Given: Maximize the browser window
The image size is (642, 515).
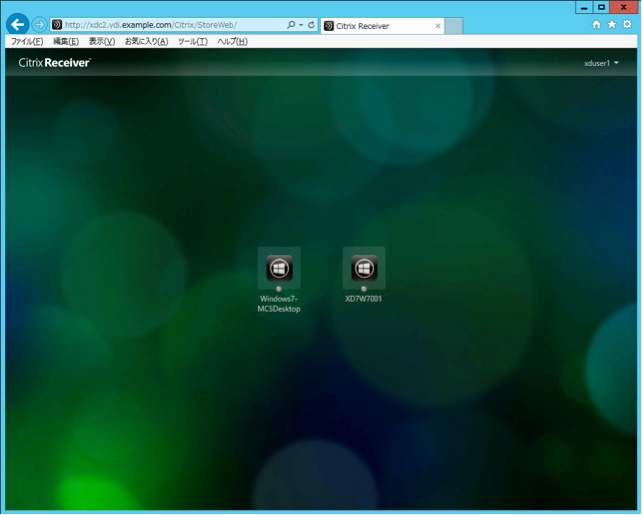Looking at the screenshot, I should (x=601, y=7).
